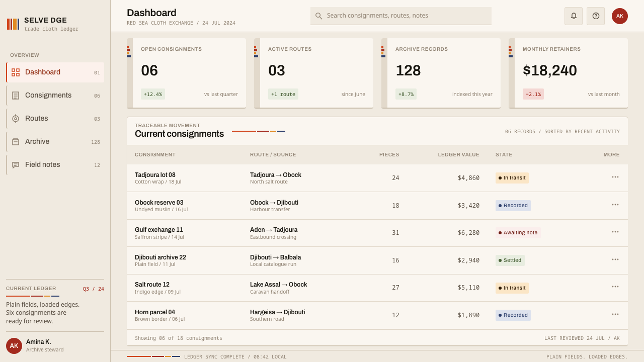Viewport: 644px width, 362px height.
Task: Click the Field notes chat icon
Action: 16,165
